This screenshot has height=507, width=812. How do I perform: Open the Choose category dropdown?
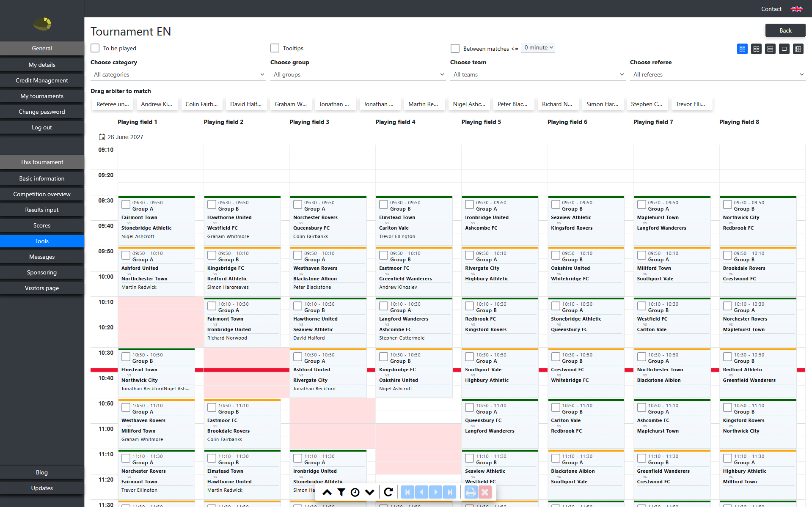click(178, 74)
